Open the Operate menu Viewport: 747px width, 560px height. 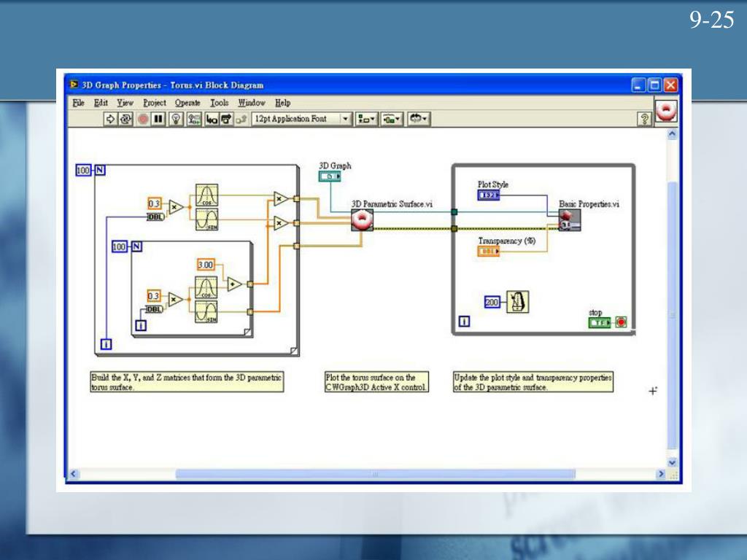click(x=187, y=103)
